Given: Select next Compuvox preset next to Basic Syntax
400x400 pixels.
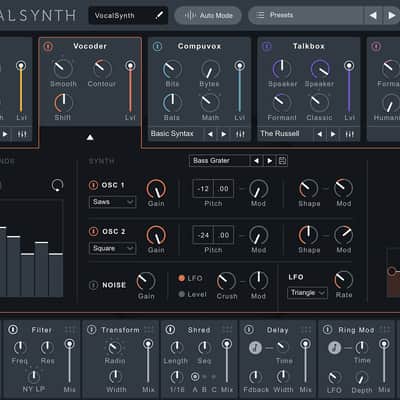Looking at the screenshot, I should [224, 134].
